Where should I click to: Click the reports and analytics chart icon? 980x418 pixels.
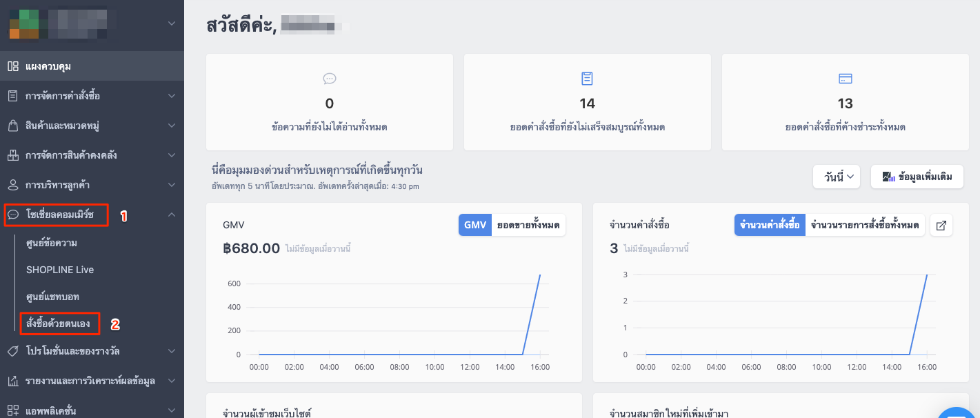click(x=13, y=381)
